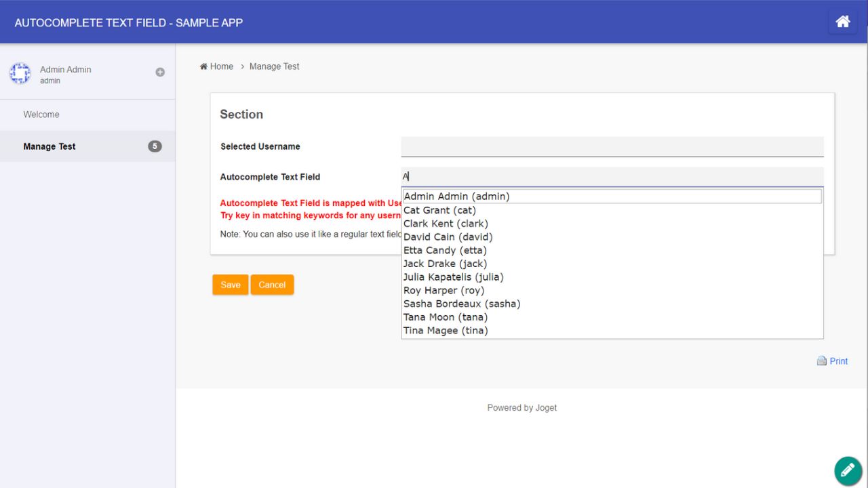Click the Admin user avatar image
868x488 pixels.
coord(20,73)
